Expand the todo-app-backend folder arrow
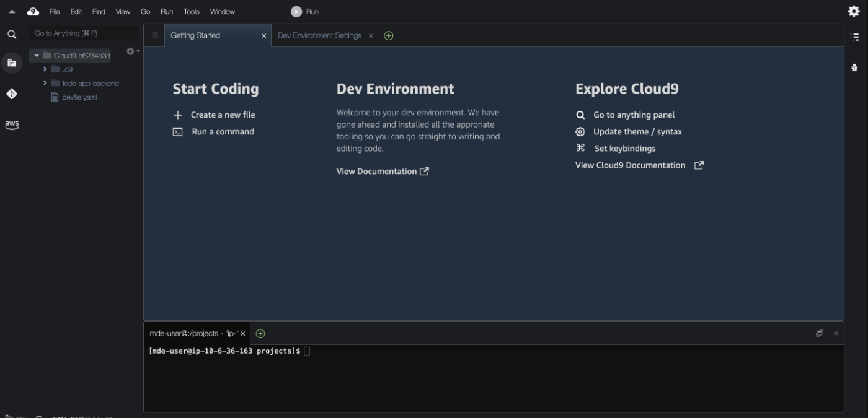This screenshot has width=868, height=418. (x=45, y=83)
